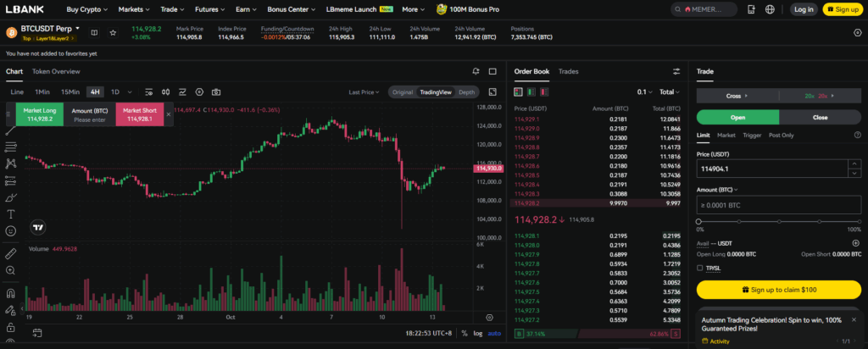
Task: Select the Market order type tab
Action: 726,135
